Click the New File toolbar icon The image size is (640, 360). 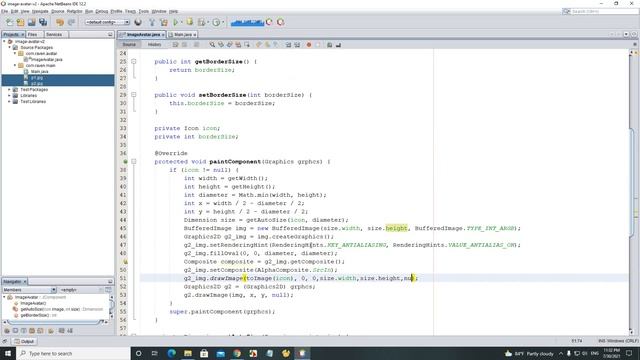click(9, 22)
